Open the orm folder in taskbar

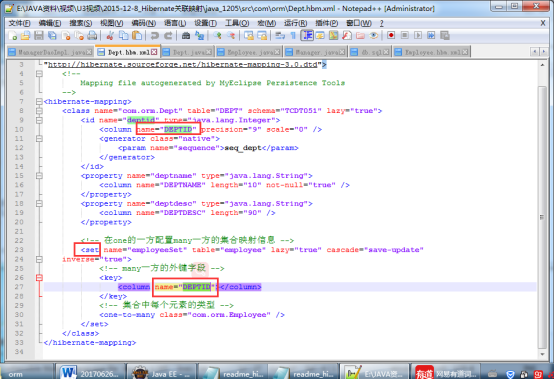27,373
